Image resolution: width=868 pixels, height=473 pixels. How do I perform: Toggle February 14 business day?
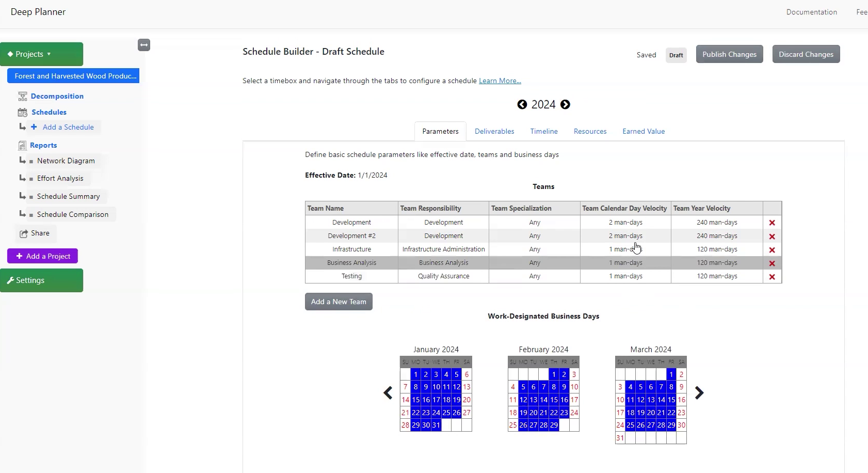click(543, 400)
